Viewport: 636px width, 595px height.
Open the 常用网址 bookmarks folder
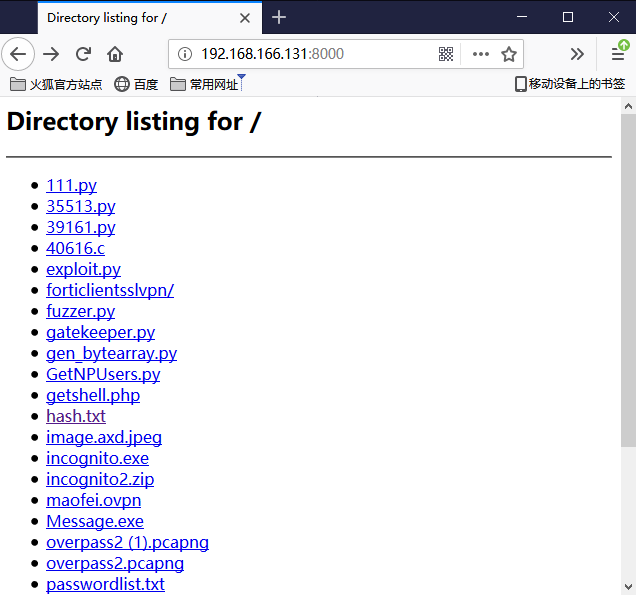click(x=205, y=84)
